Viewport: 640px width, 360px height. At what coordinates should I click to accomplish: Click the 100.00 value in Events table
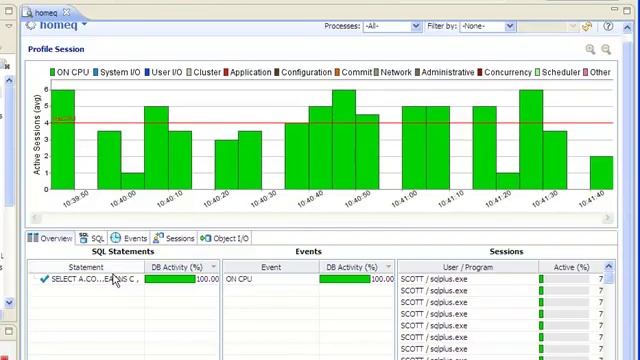coord(382,279)
